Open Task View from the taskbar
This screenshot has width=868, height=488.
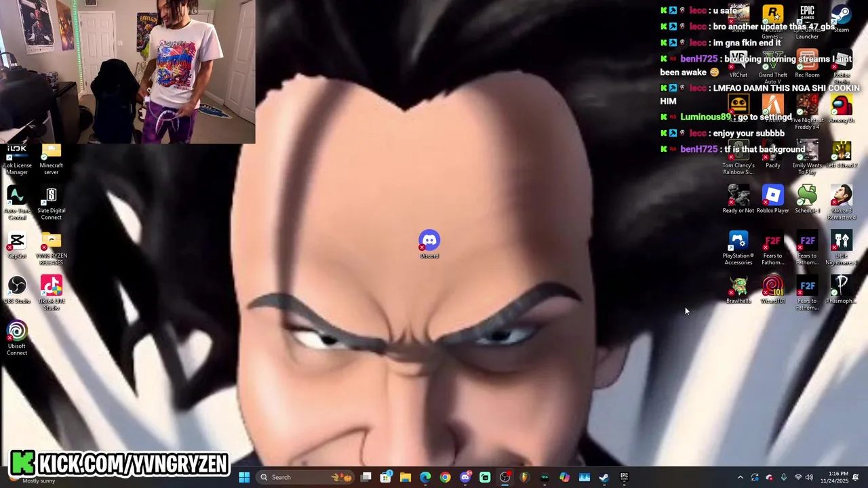point(366,477)
